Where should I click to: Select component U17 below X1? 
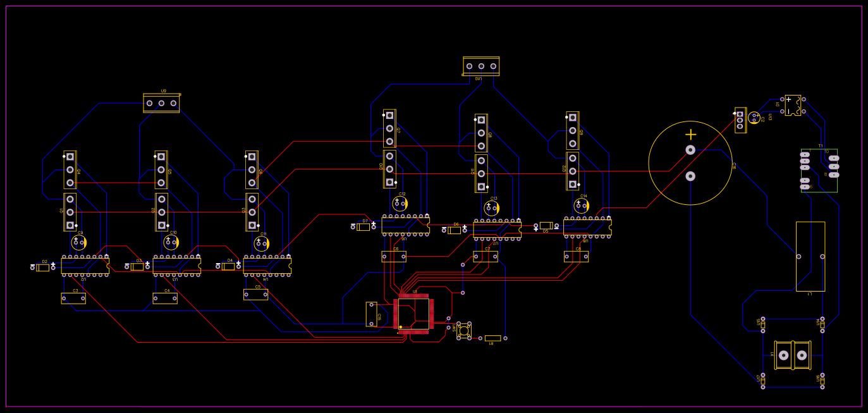[763, 380]
